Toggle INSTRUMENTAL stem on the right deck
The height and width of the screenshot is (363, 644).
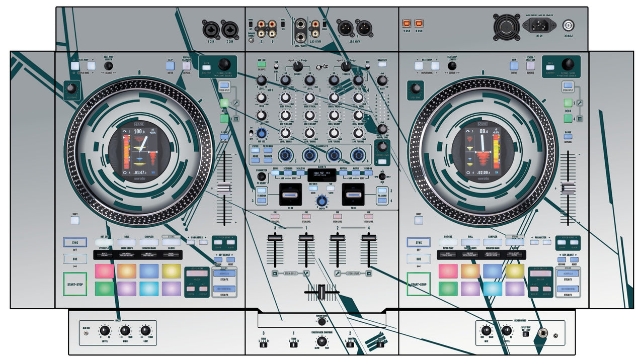point(568,289)
